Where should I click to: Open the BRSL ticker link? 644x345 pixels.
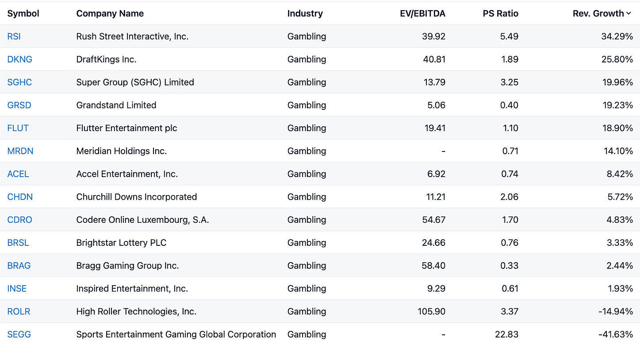click(18, 243)
